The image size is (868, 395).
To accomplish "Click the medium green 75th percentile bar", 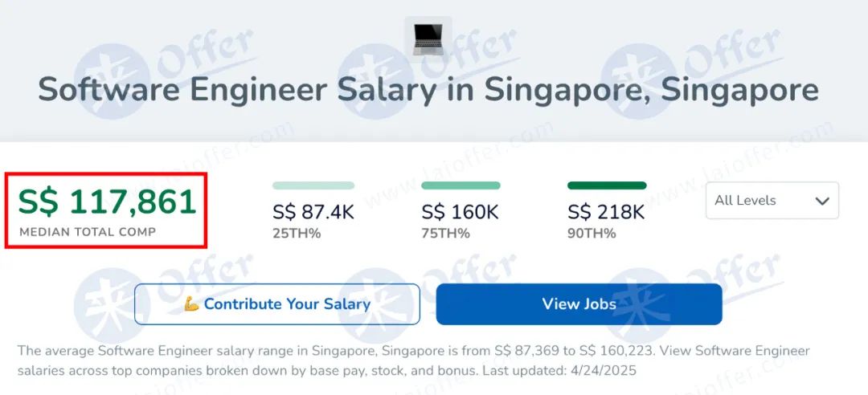I will click(x=461, y=185).
